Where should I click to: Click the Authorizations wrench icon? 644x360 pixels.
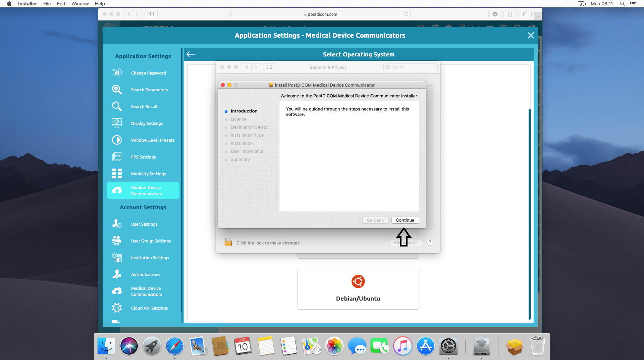point(117,274)
